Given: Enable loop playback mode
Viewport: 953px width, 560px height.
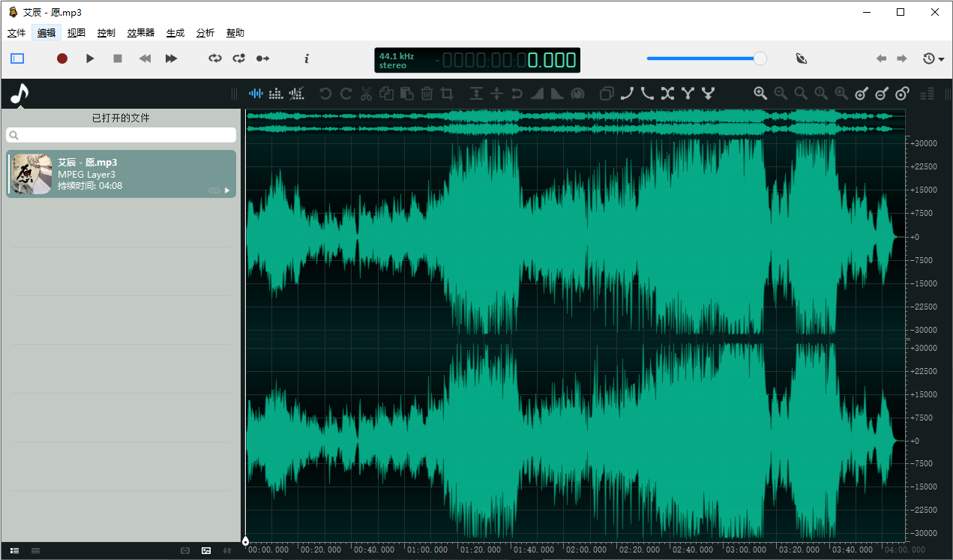Looking at the screenshot, I should coord(215,58).
